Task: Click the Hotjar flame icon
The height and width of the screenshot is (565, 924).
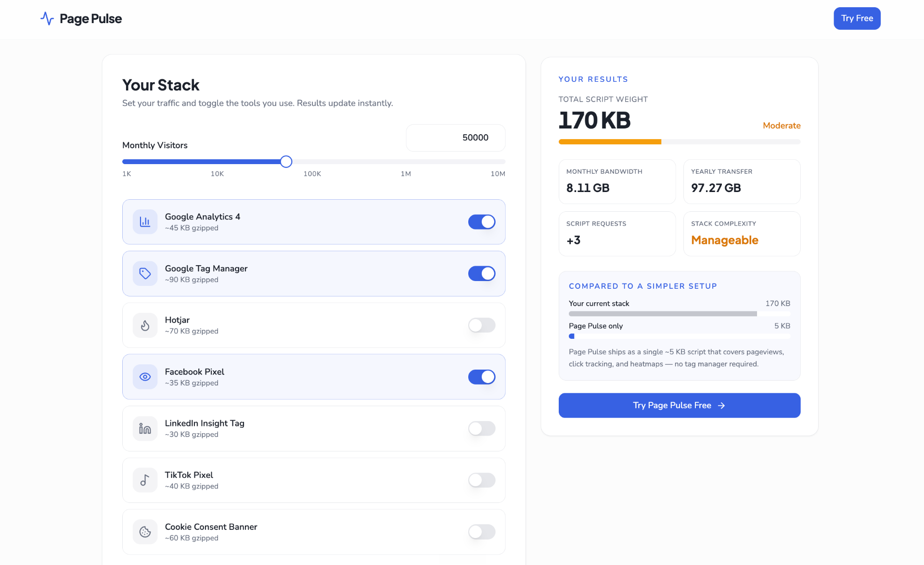Action: (x=145, y=325)
